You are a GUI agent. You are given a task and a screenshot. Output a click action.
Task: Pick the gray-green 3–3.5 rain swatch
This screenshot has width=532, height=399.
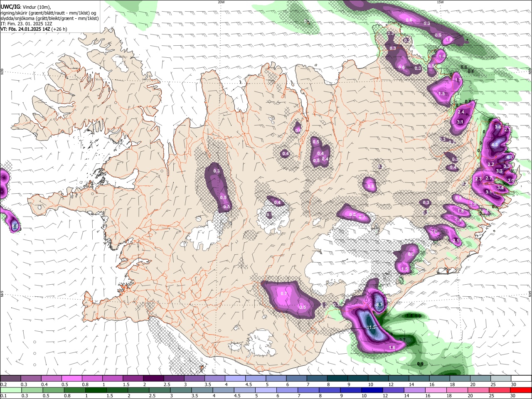[181, 390]
